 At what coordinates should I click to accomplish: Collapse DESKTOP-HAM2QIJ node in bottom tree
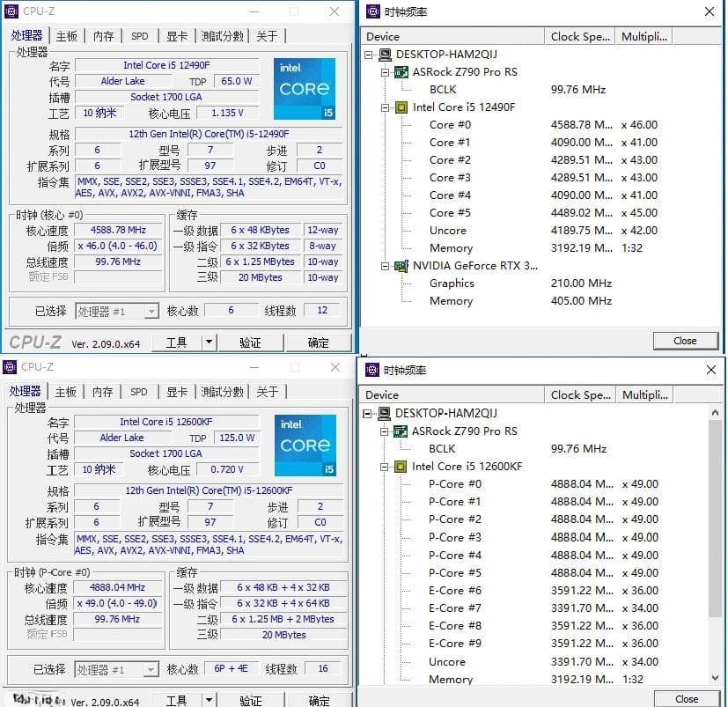point(368,414)
